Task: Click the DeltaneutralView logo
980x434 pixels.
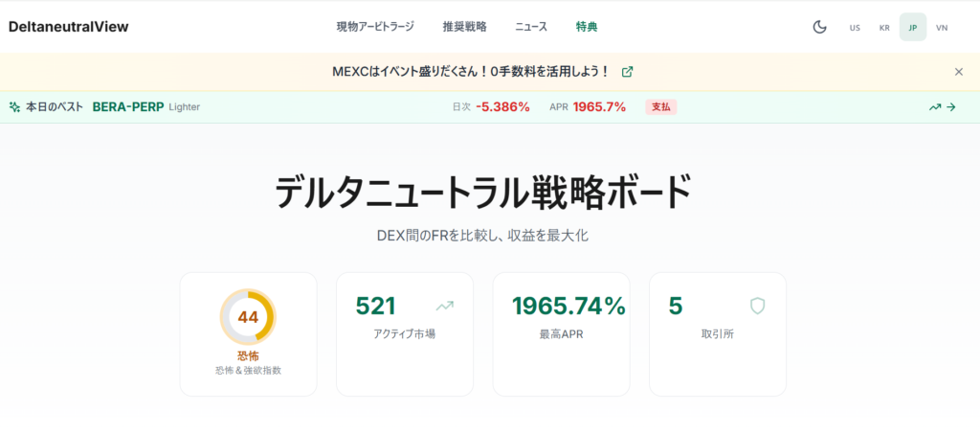Action: (x=68, y=27)
